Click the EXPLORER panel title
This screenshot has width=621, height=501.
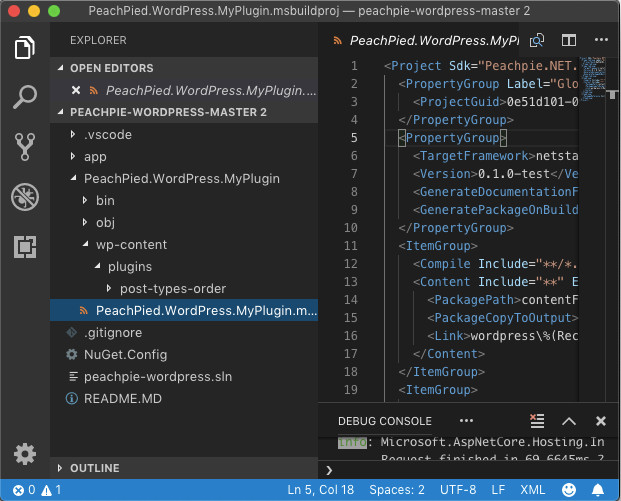click(98, 40)
